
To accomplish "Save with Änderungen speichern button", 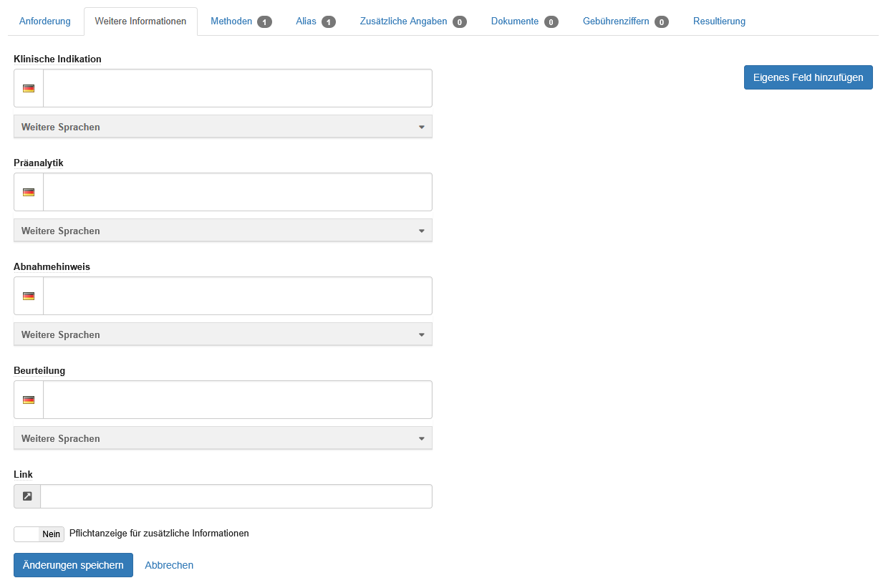I will tap(73, 565).
